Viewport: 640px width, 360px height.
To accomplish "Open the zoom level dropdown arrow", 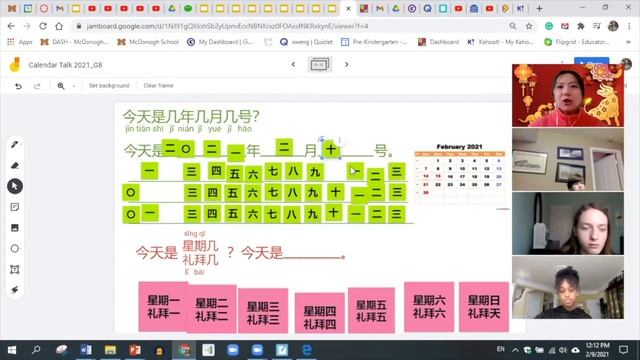I will point(74,86).
